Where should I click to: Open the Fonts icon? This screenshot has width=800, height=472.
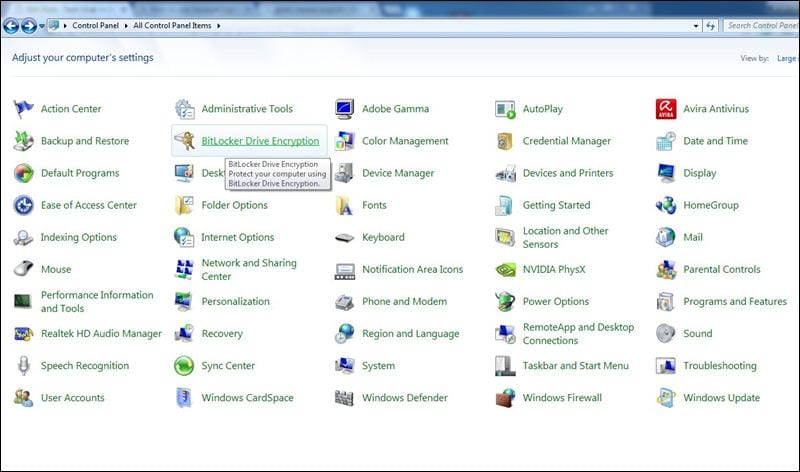(x=344, y=205)
